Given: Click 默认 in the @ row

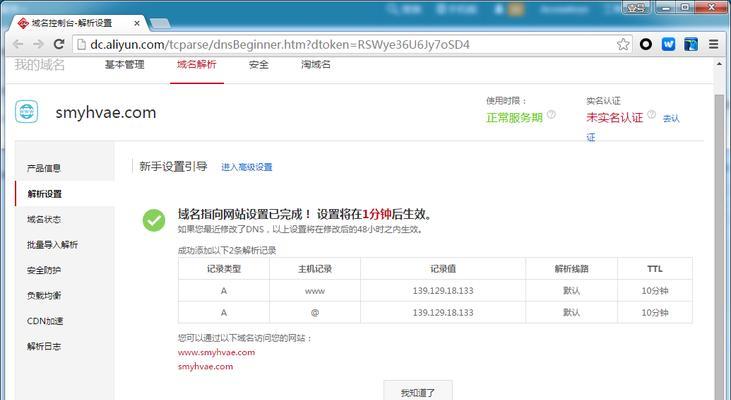Looking at the screenshot, I should pyautogui.click(x=572, y=312).
